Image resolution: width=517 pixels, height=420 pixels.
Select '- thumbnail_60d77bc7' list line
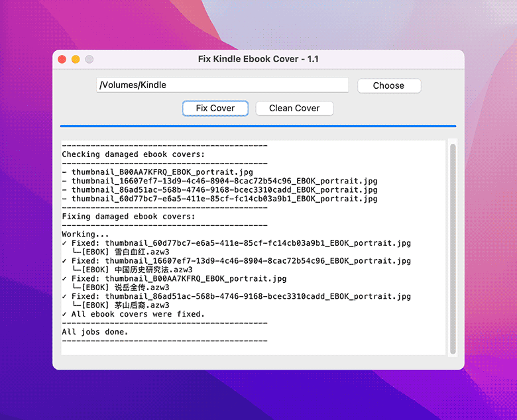219,199
